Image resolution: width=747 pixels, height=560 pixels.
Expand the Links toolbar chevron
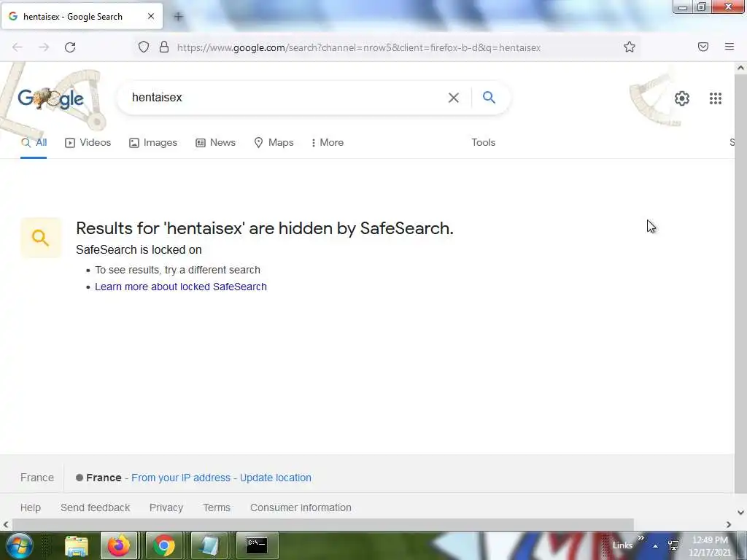click(640, 538)
